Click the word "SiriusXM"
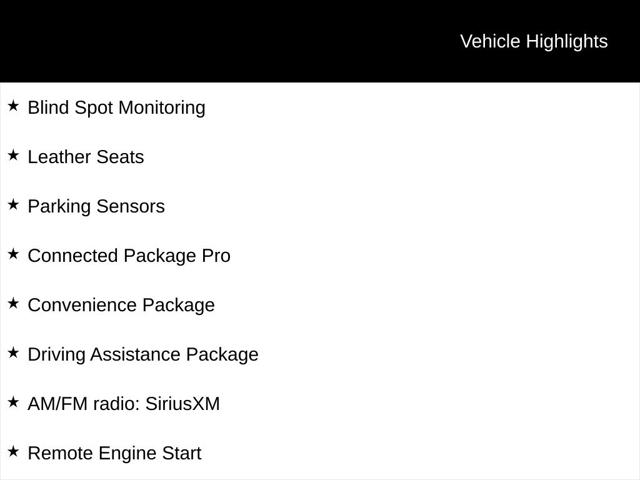This screenshot has height=480, width=640. click(x=182, y=404)
